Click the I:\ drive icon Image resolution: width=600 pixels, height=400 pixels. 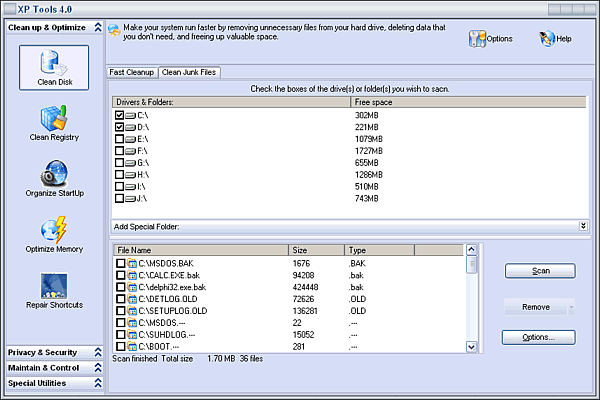tap(130, 186)
